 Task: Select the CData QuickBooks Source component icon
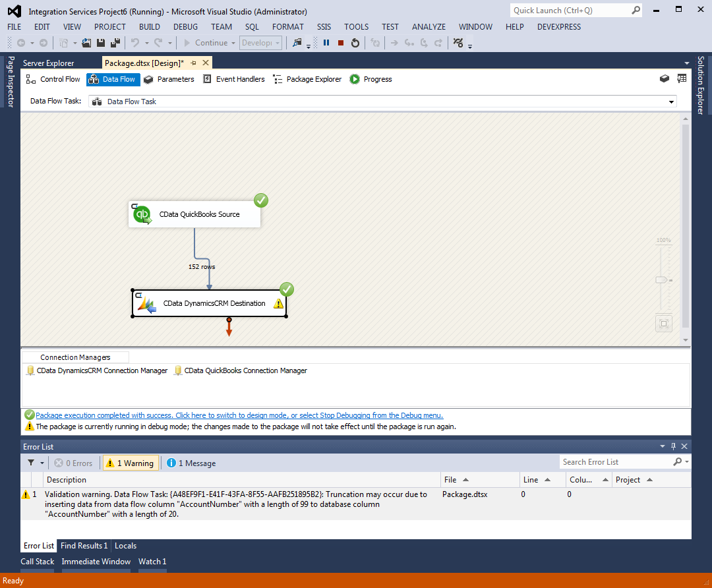coord(142,214)
